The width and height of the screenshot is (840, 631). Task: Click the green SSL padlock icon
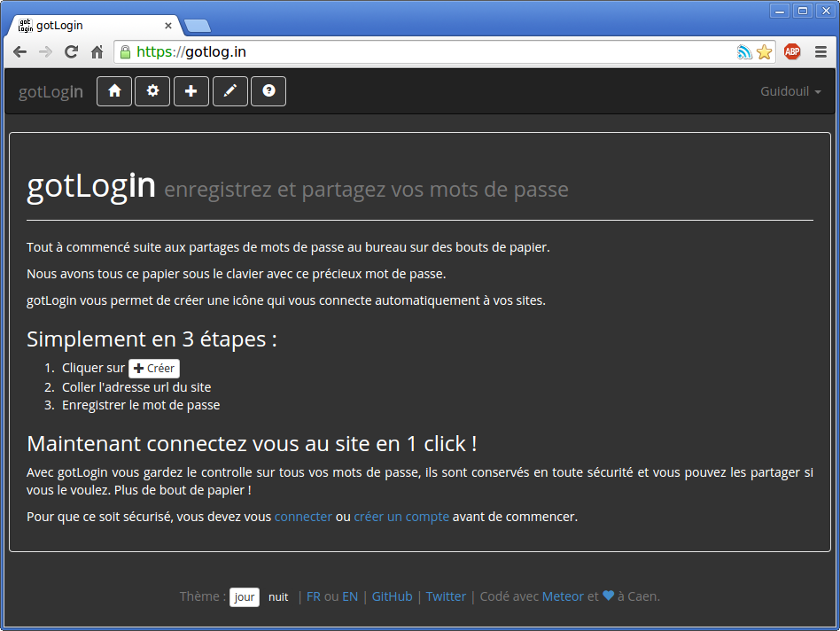[125, 52]
